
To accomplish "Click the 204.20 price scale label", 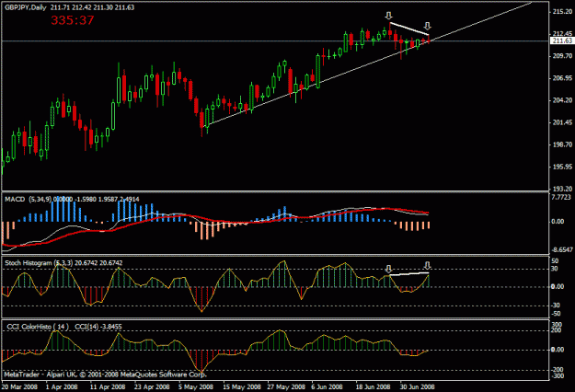I will click(x=562, y=100).
